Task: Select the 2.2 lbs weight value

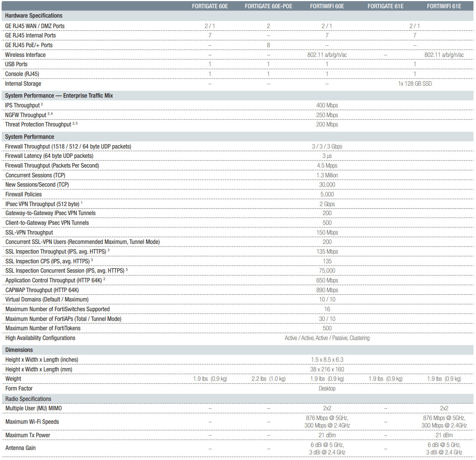Action: pyautogui.click(x=268, y=379)
